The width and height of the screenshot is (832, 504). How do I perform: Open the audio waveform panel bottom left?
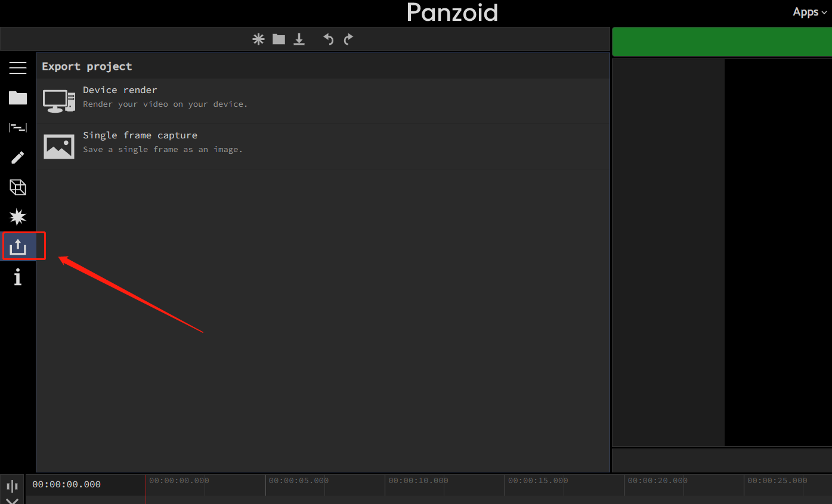(12, 486)
